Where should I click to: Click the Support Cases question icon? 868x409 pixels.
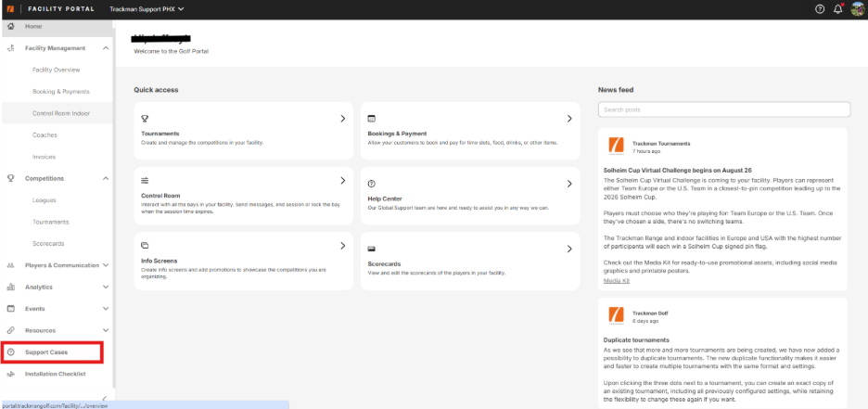(10, 352)
